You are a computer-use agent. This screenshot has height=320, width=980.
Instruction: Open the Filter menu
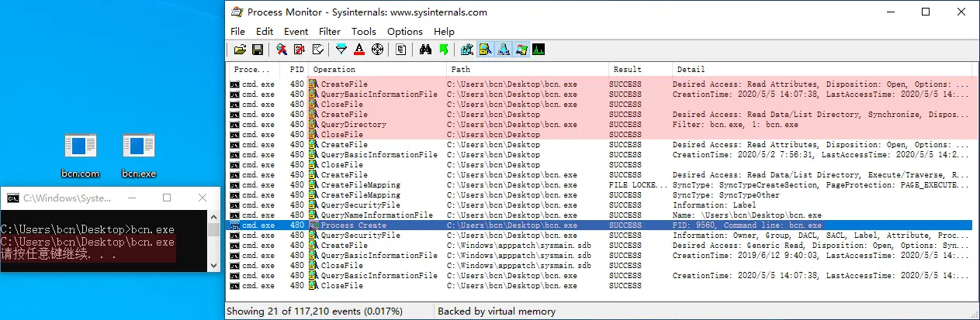(x=330, y=32)
